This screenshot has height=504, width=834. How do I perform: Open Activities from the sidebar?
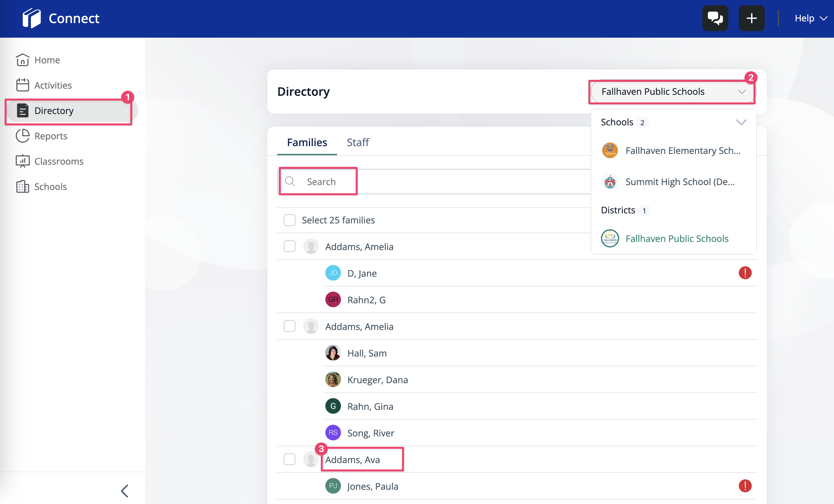[x=53, y=85]
